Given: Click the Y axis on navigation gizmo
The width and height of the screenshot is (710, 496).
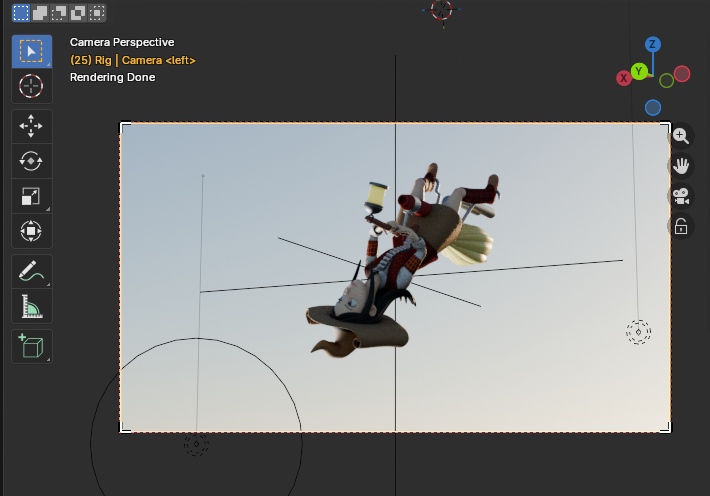Looking at the screenshot, I should tap(639, 71).
